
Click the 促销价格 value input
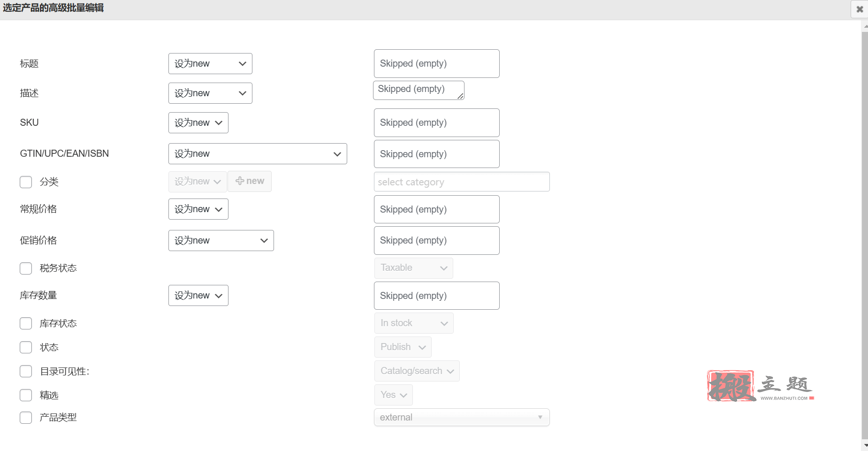(x=437, y=240)
